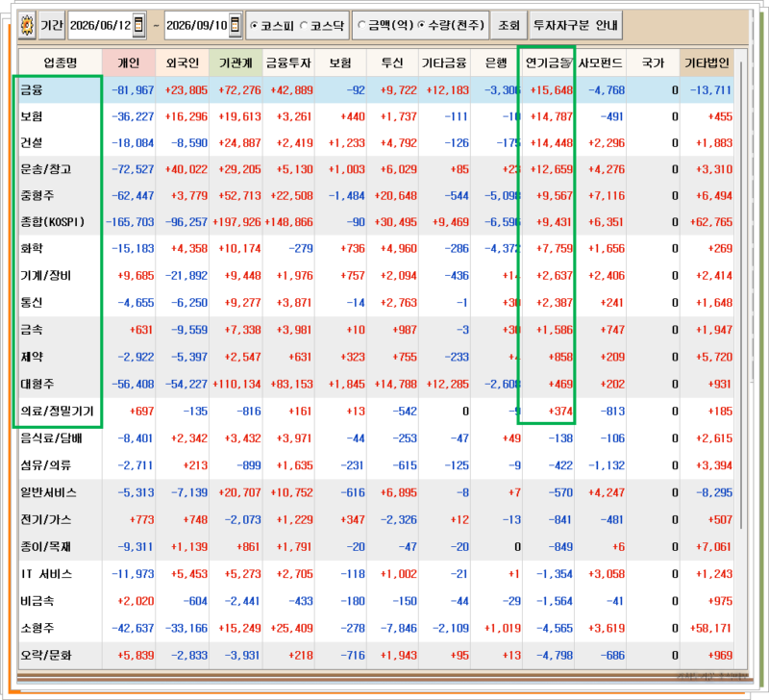Click the +62,765 기타법인 value for 종합(KOSPI)
Image resolution: width=769 pixels, height=700 pixels.
pos(711,222)
